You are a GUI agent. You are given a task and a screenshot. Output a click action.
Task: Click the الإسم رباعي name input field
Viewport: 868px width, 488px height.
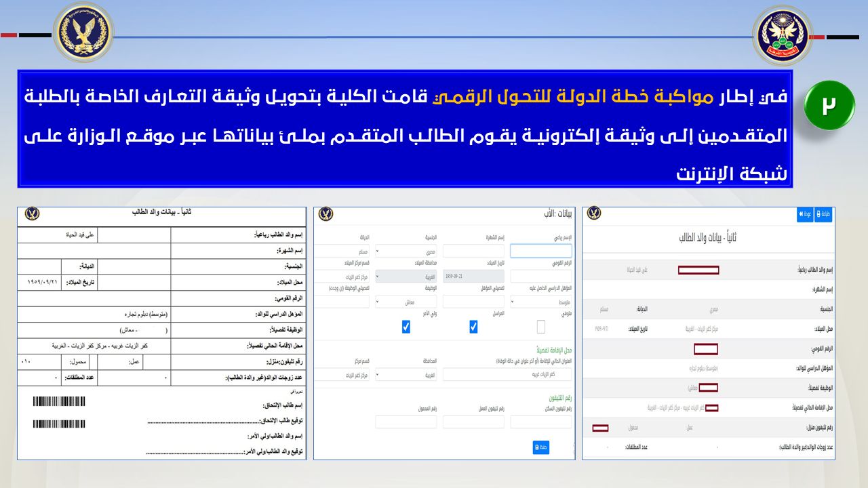click(x=540, y=251)
